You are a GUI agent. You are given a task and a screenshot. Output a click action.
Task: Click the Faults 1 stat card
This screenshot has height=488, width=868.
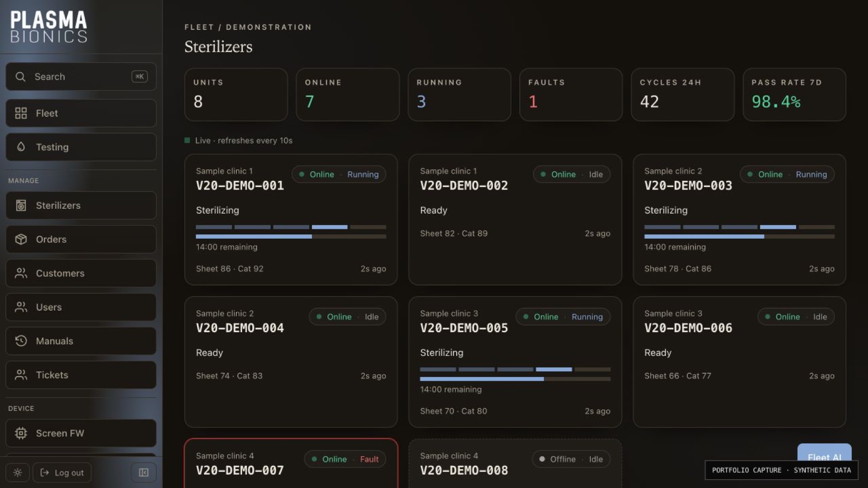(x=571, y=95)
